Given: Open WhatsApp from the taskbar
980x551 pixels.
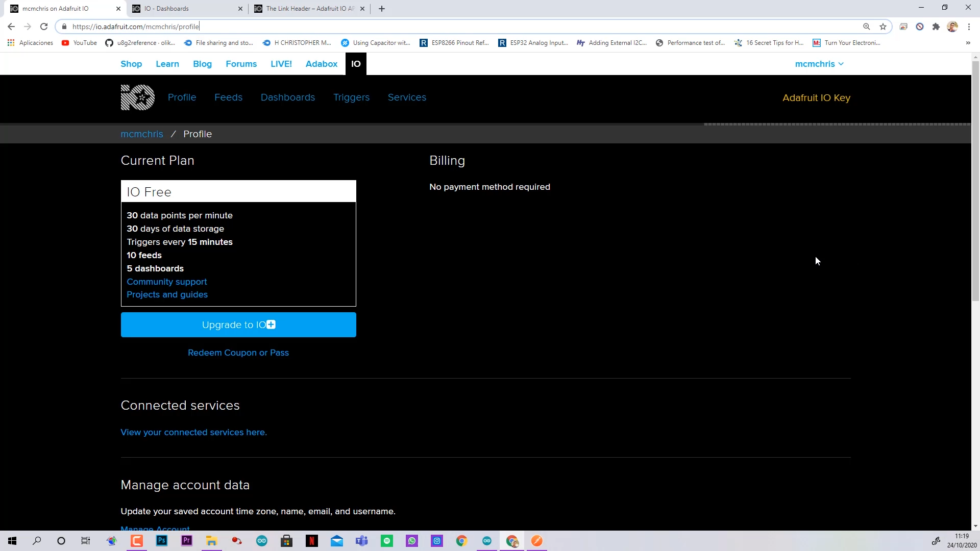Looking at the screenshot, I should (x=412, y=541).
